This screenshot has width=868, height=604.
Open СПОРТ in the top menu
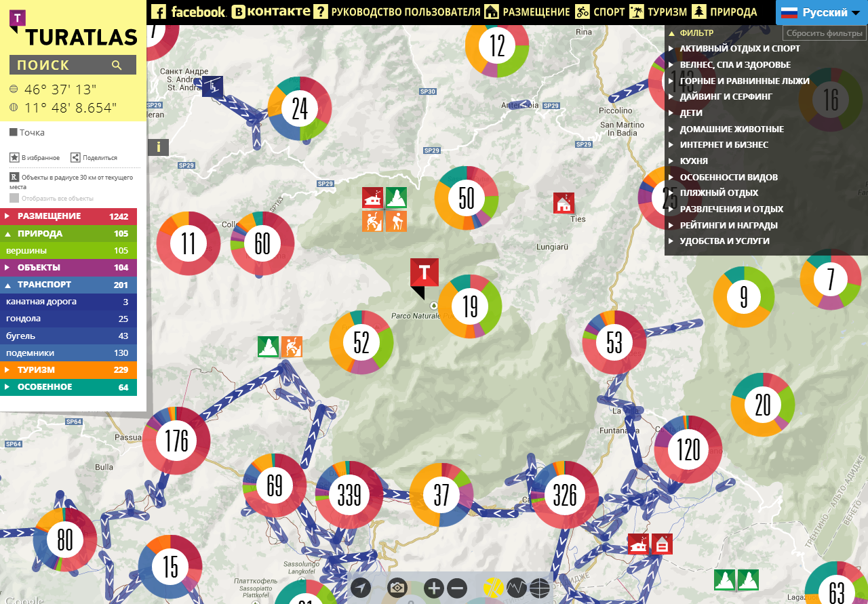pyautogui.click(x=599, y=12)
